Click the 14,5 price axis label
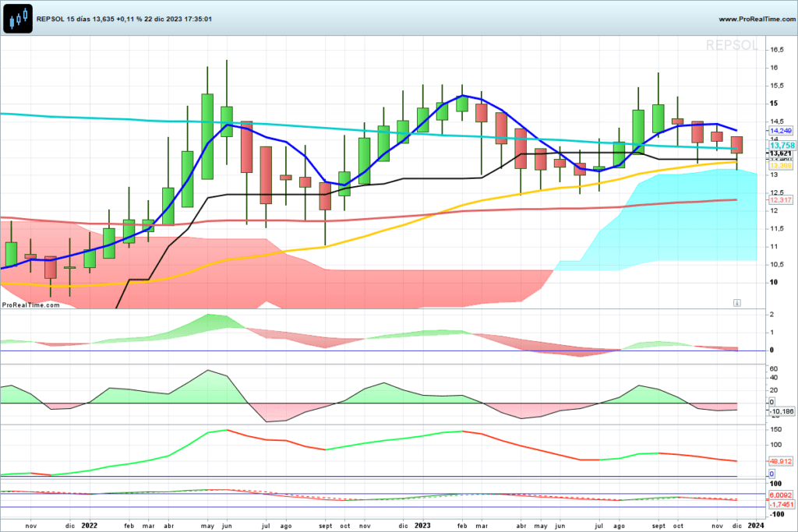The image size is (798, 532). click(x=777, y=122)
